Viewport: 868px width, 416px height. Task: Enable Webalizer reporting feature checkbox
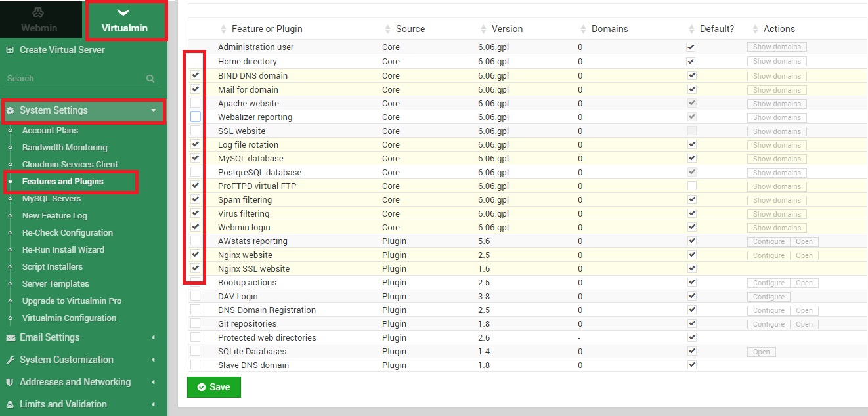click(x=195, y=117)
